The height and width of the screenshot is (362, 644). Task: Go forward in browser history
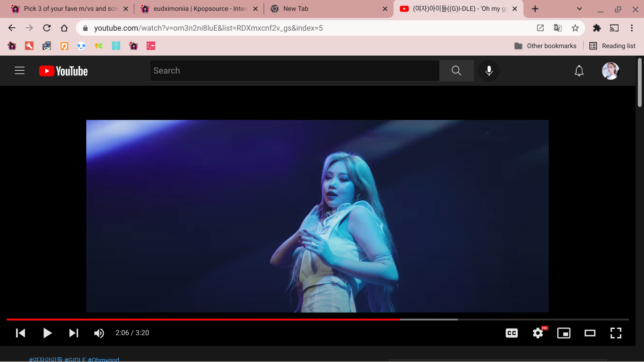coord(29,28)
